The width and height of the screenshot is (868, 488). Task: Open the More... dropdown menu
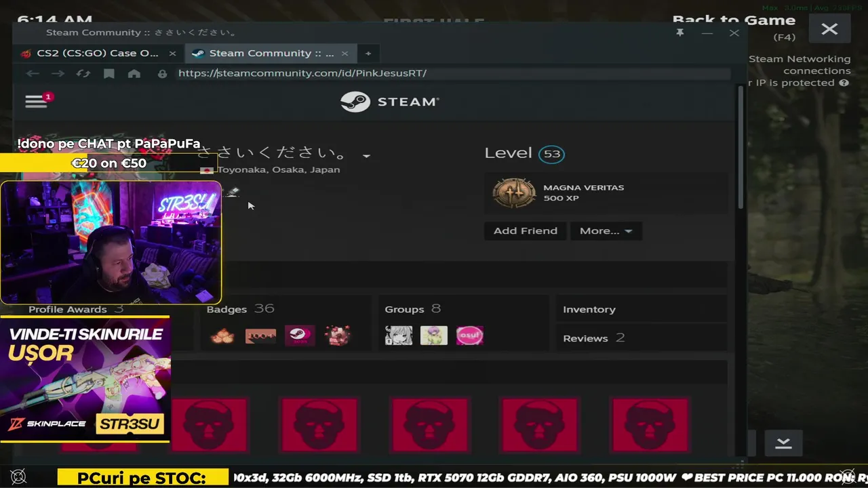pyautogui.click(x=606, y=231)
